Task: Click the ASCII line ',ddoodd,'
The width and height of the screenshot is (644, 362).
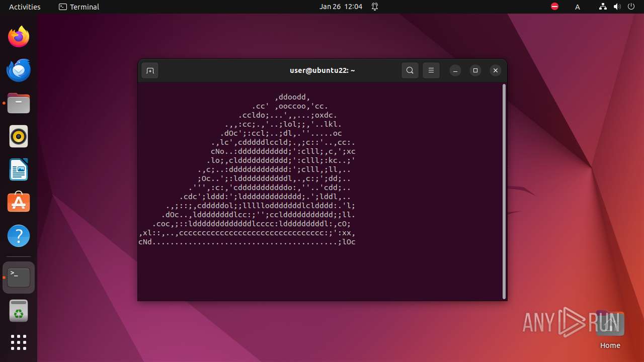Action: pos(292,97)
